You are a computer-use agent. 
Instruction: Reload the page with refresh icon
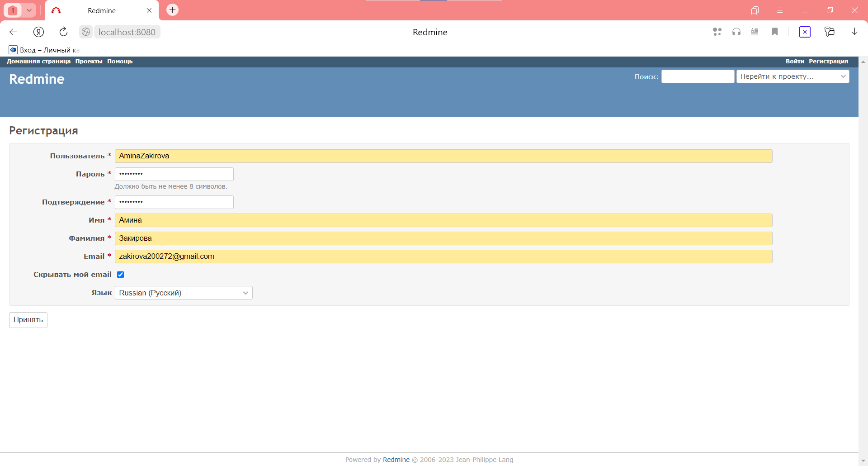click(x=63, y=32)
